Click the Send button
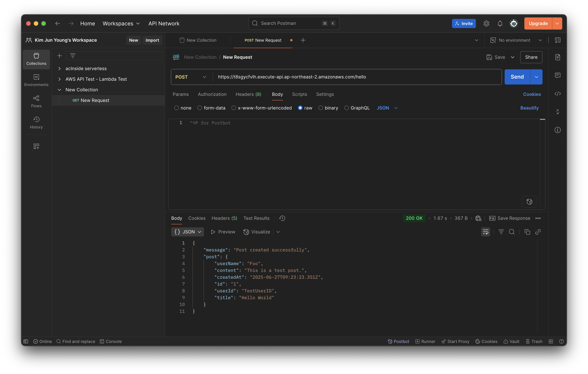Viewport: 588px width, 374px height. [x=517, y=77]
